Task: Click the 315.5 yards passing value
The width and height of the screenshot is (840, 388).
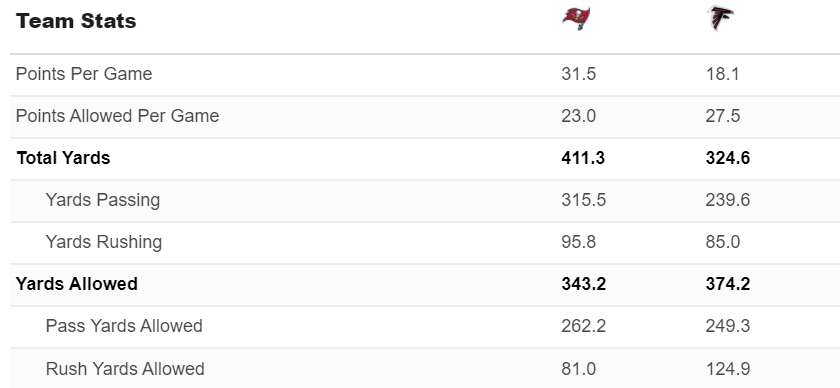Action: [x=584, y=200]
